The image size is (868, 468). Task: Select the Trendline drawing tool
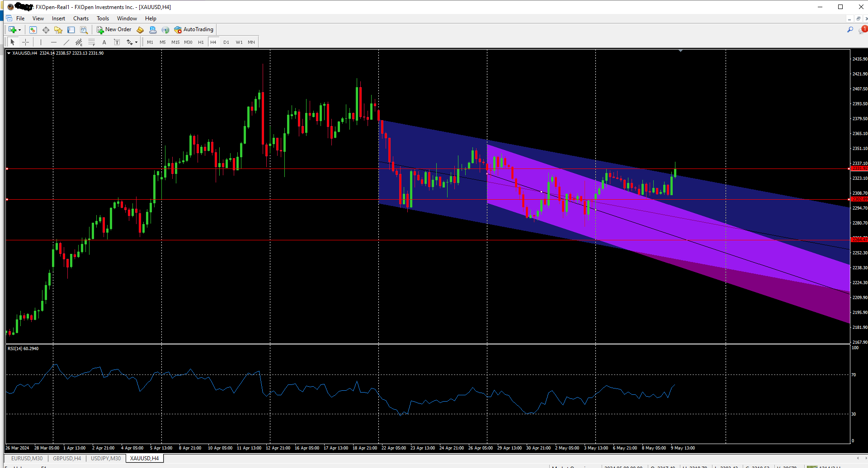pos(66,42)
